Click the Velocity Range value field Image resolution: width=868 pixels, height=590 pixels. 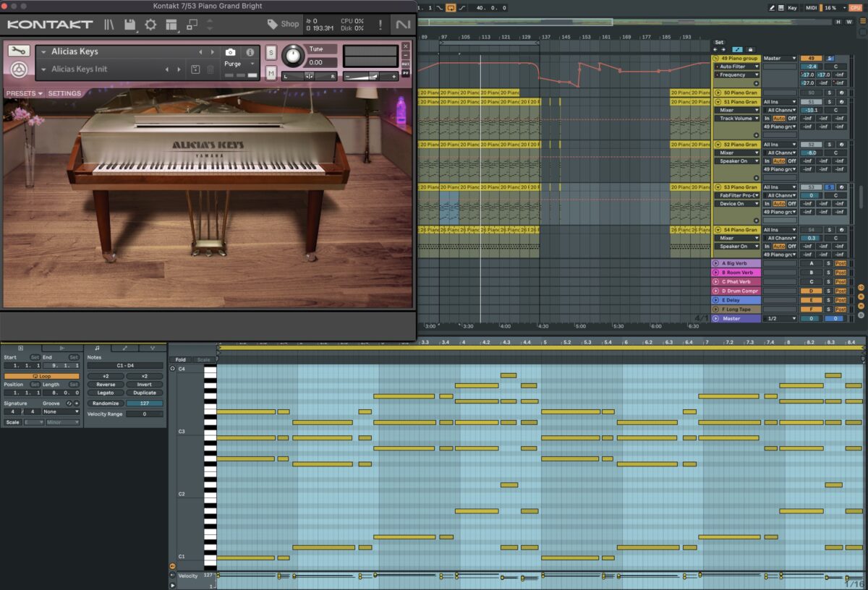[144, 414]
